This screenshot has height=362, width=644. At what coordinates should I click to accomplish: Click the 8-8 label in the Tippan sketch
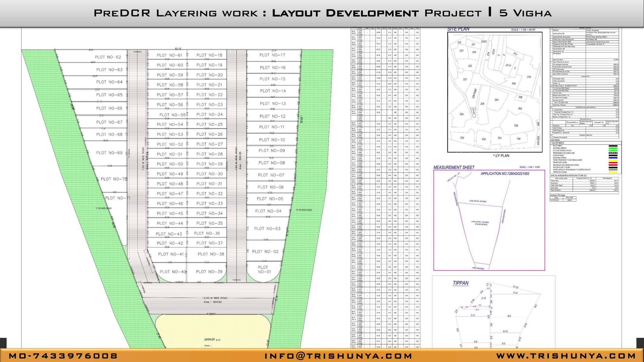[509, 316]
